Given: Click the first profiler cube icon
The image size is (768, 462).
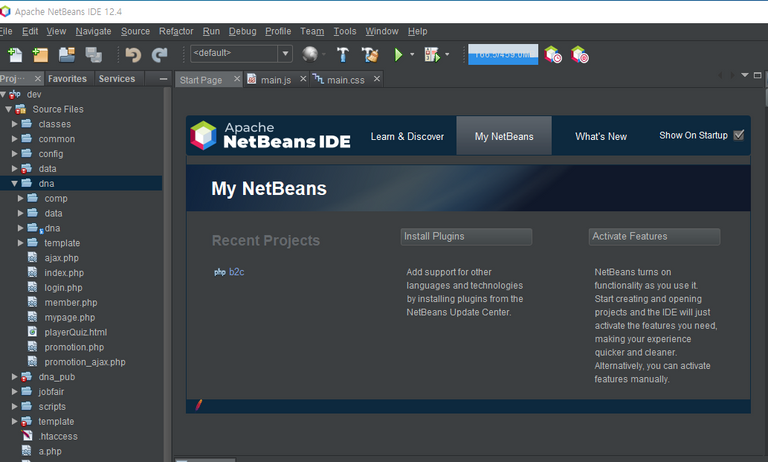Looking at the screenshot, I should coord(553,54).
